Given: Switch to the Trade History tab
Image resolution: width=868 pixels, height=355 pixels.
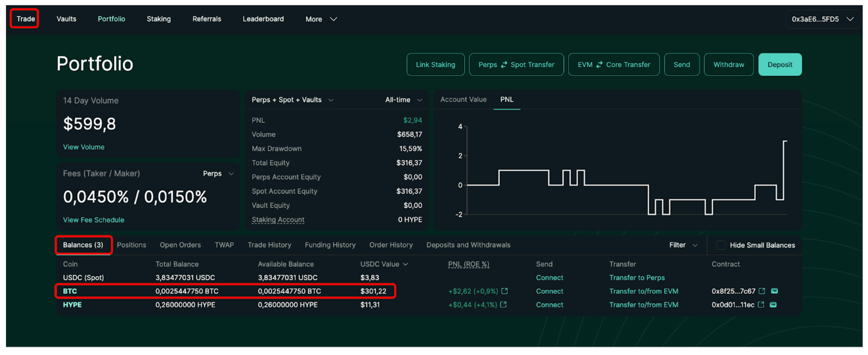Looking at the screenshot, I should [269, 245].
